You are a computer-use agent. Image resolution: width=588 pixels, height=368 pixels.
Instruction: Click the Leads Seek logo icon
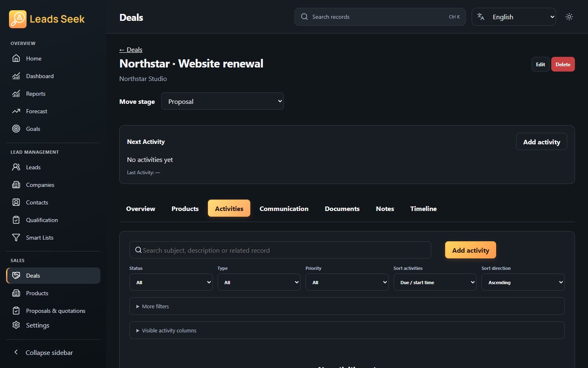coord(18,19)
